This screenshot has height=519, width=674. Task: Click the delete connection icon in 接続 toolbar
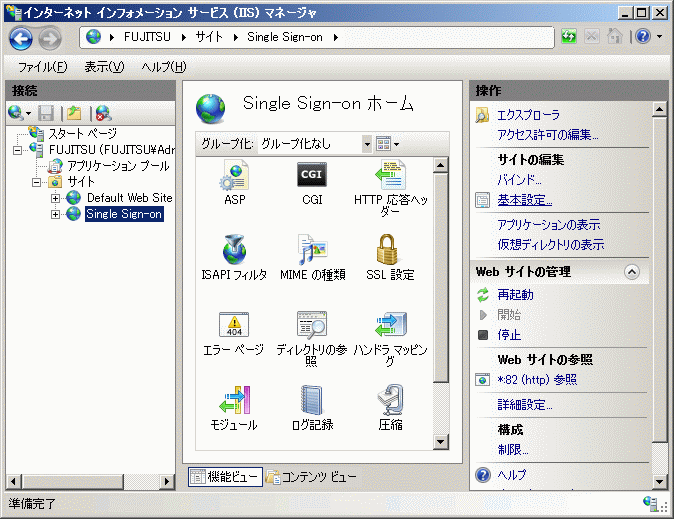point(104,114)
